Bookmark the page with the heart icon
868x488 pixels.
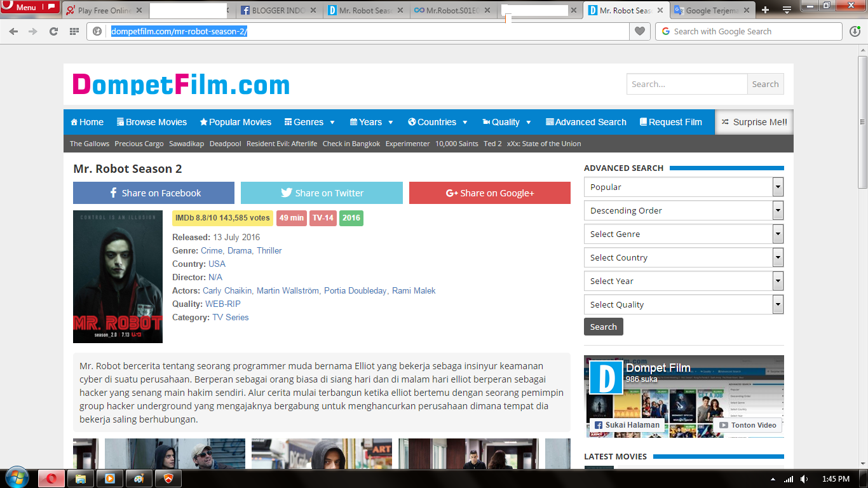tap(639, 31)
